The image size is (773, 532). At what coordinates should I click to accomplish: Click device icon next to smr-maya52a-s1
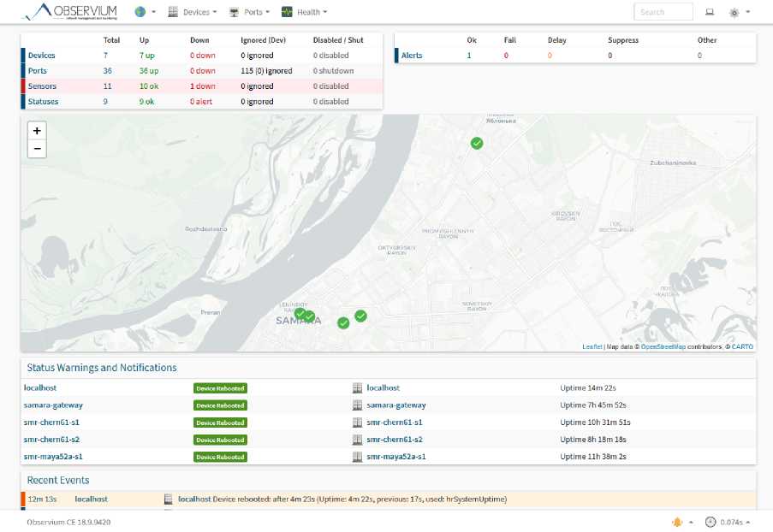(358, 457)
